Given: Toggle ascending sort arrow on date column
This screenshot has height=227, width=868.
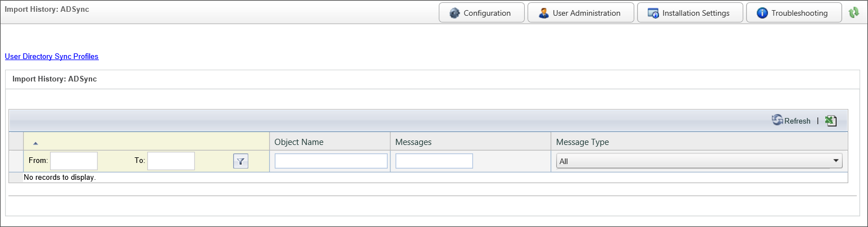Looking at the screenshot, I should point(35,143).
